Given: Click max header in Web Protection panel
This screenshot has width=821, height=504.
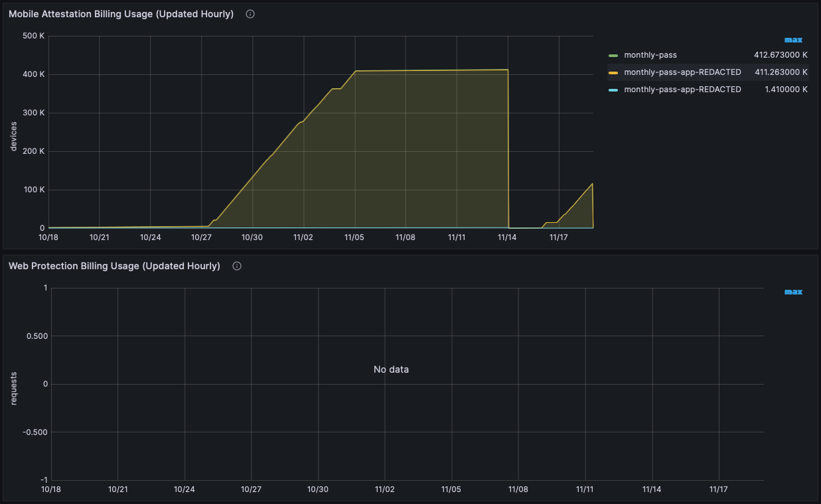Looking at the screenshot, I should click(x=793, y=292).
